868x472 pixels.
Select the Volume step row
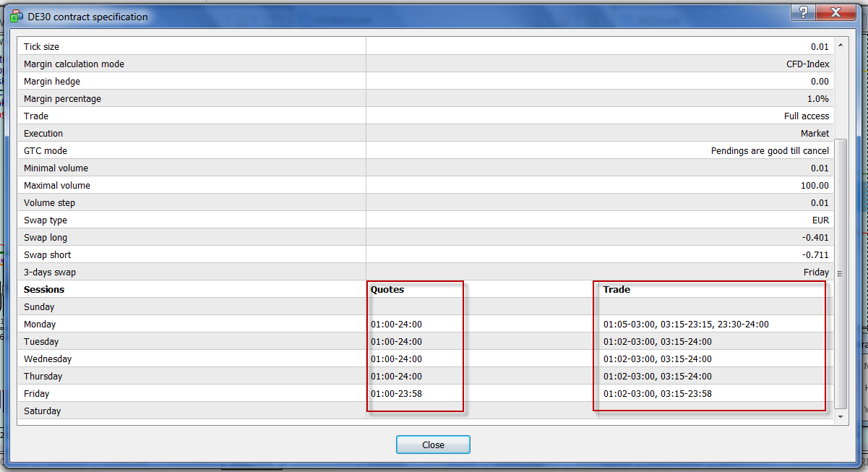pyautogui.click(x=426, y=202)
